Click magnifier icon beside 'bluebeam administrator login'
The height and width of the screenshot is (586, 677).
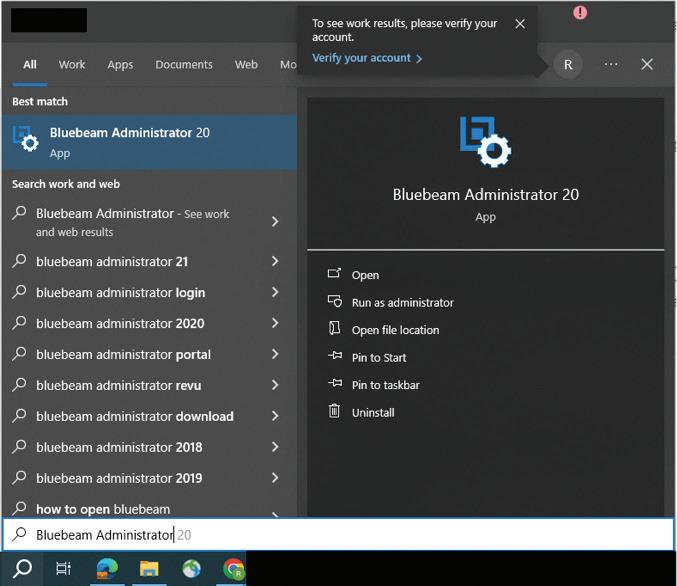pyautogui.click(x=19, y=292)
